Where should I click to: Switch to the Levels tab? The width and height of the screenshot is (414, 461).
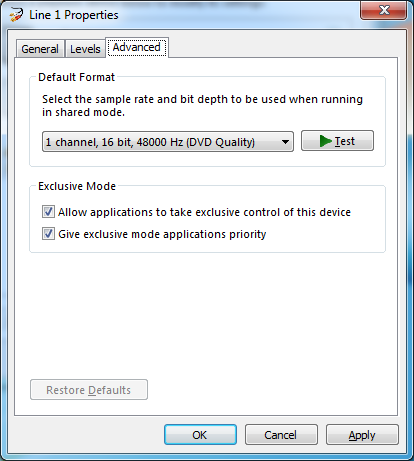(85, 49)
